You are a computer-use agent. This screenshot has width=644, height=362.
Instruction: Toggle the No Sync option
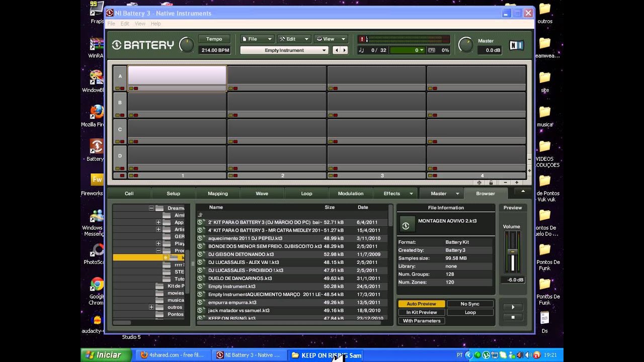(x=470, y=304)
